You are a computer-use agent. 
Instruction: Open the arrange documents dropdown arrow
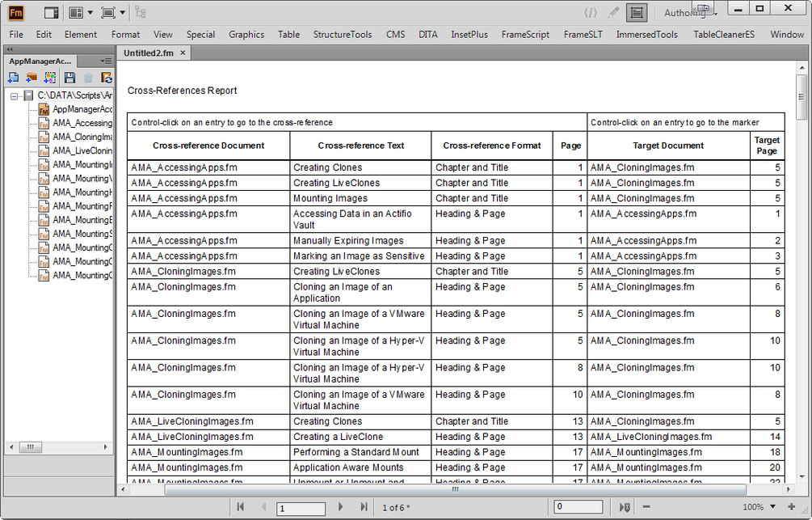point(90,13)
